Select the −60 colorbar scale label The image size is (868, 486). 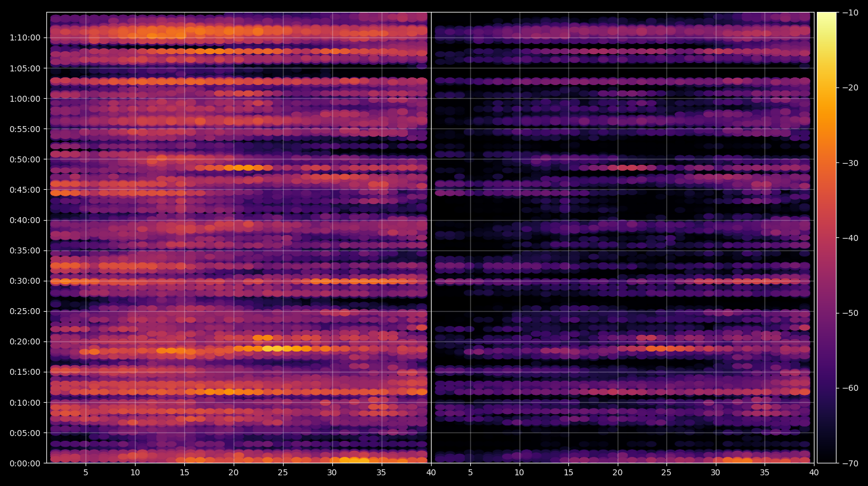pos(851,388)
